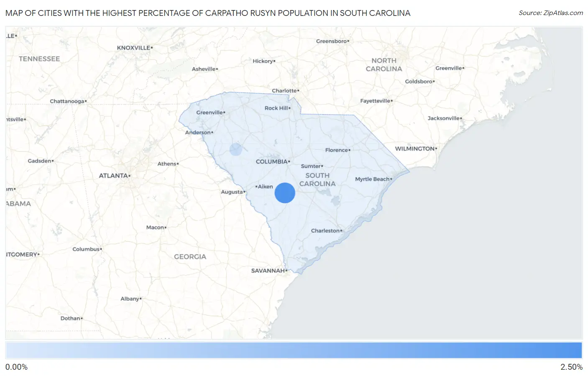The width and height of the screenshot is (588, 376).
Task: Click the ATLANTA city label
Action: coord(113,176)
